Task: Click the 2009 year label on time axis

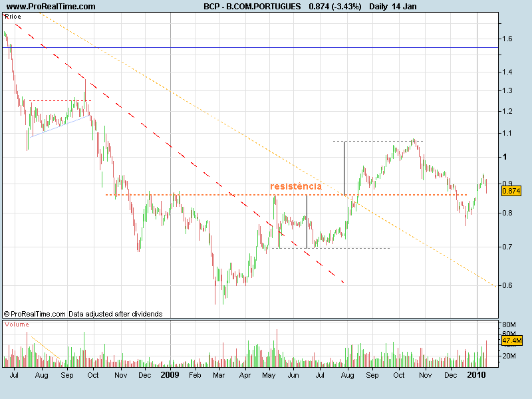Action: (170, 375)
